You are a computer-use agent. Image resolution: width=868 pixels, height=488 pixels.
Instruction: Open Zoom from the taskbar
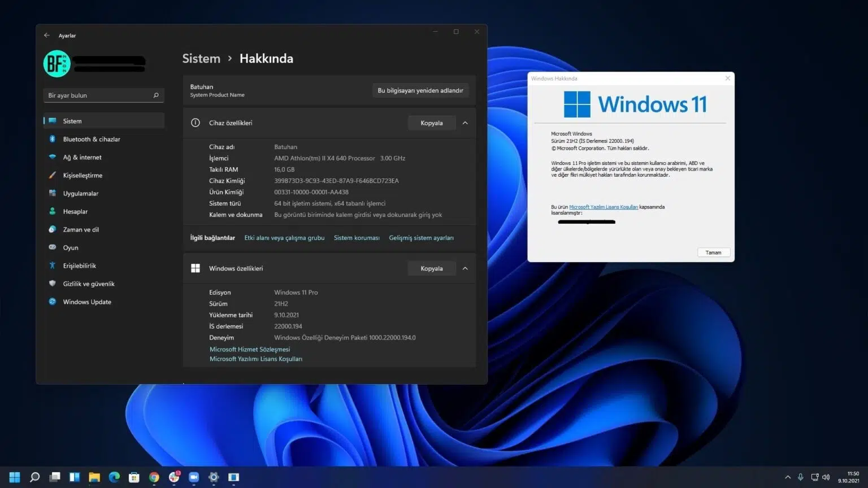tap(194, 477)
